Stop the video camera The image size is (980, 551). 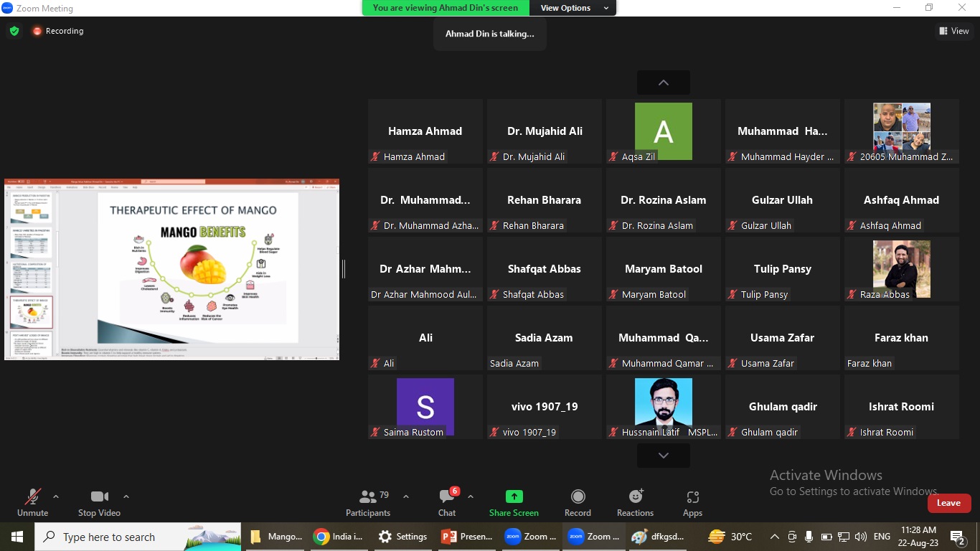pos(99,502)
